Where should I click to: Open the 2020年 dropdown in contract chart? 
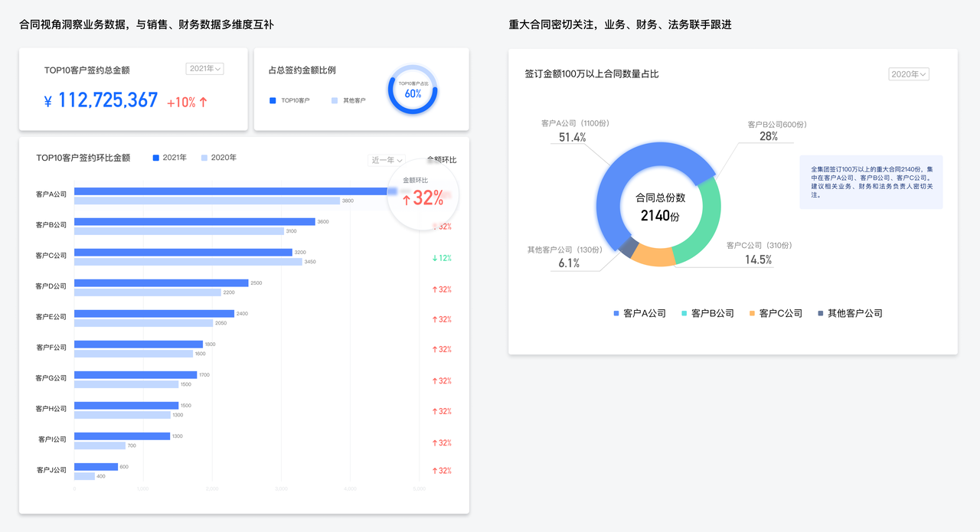pyautogui.click(x=908, y=74)
